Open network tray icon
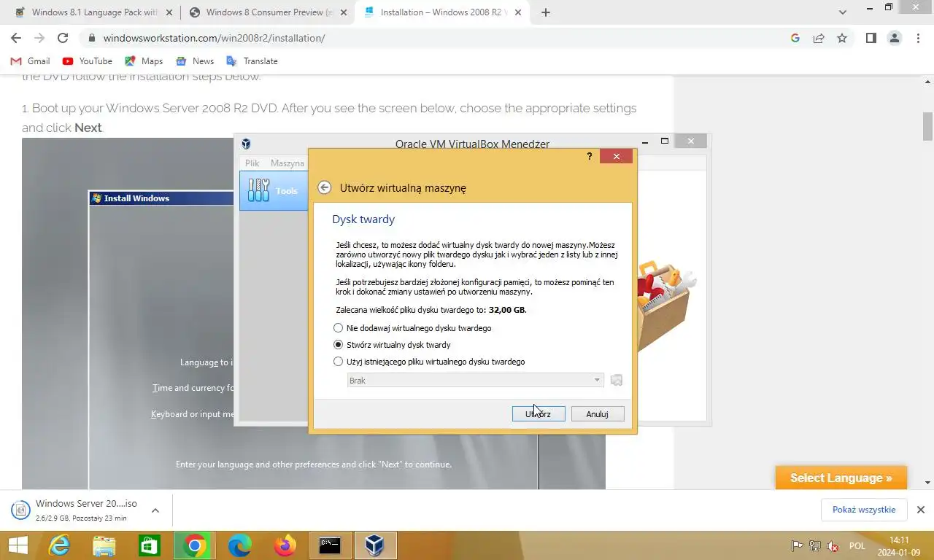The width and height of the screenshot is (934, 560). 815,546
